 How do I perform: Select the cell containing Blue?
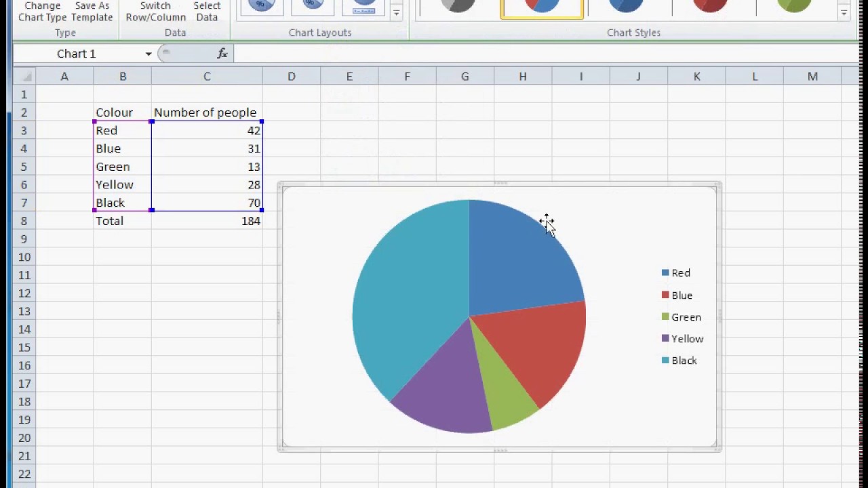click(123, 148)
